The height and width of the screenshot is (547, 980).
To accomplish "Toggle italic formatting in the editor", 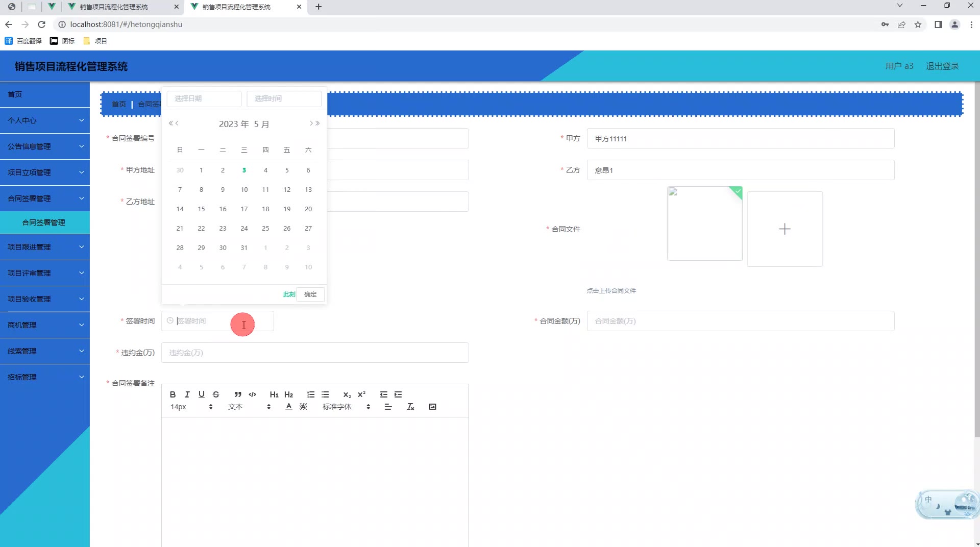I will click(187, 394).
